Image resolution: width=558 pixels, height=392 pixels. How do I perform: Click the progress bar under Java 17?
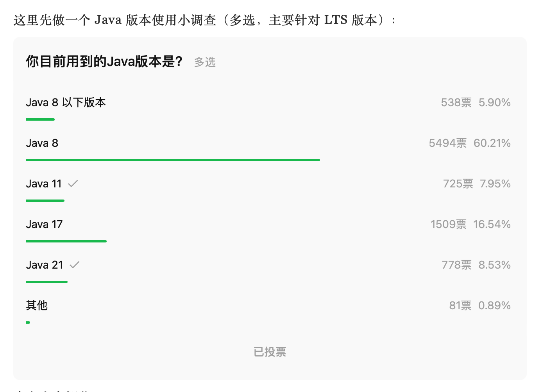(x=66, y=241)
